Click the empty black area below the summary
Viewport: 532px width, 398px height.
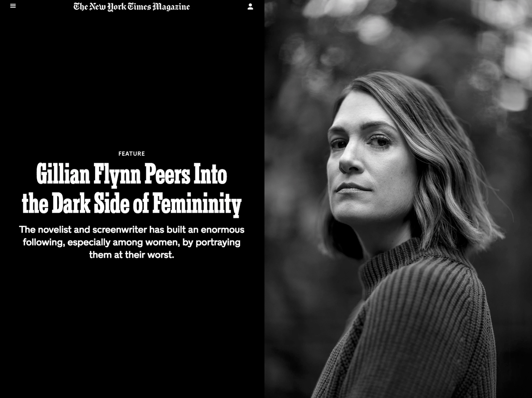coord(132,328)
